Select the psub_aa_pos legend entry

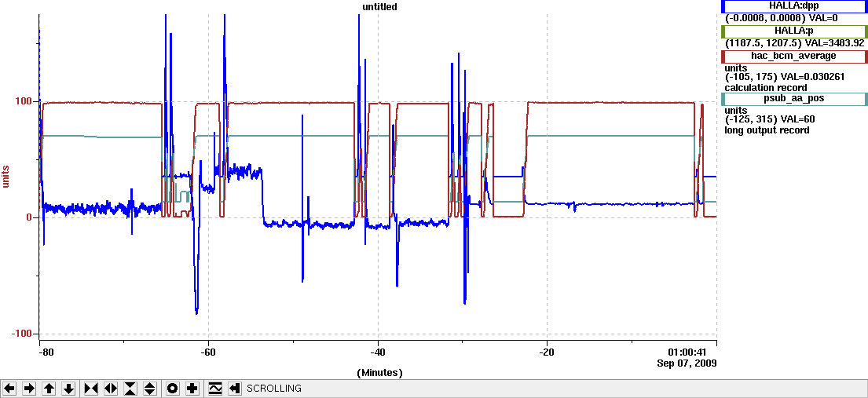[794, 99]
